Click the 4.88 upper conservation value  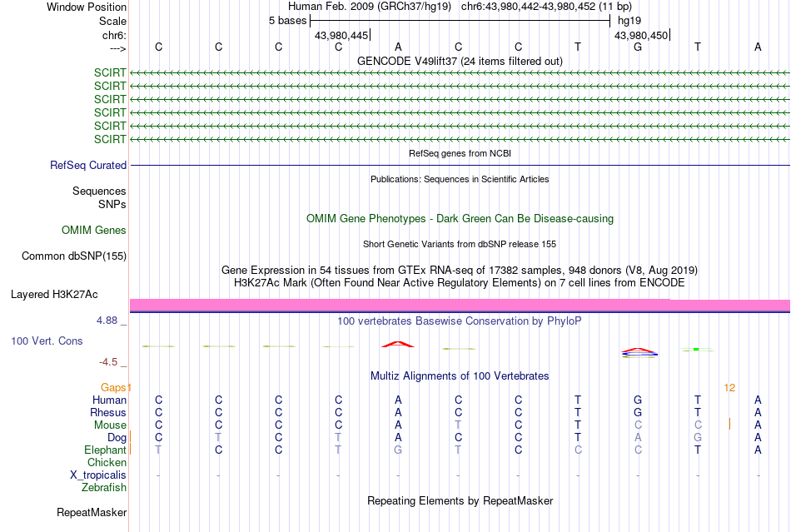coord(107,321)
